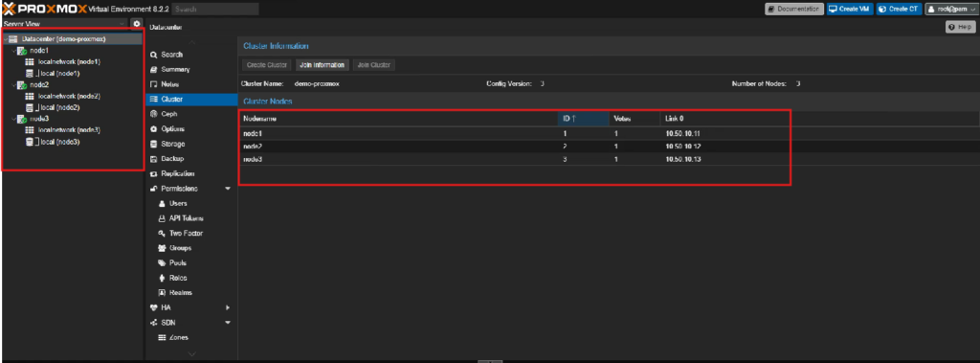
Task: Collapse the SDN submenu arrow
Action: coord(228,323)
